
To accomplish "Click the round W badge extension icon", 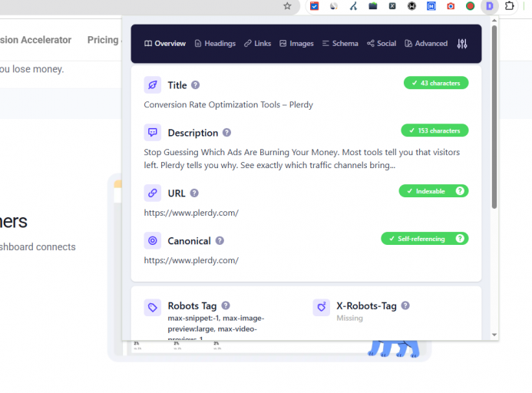I will [x=411, y=6].
